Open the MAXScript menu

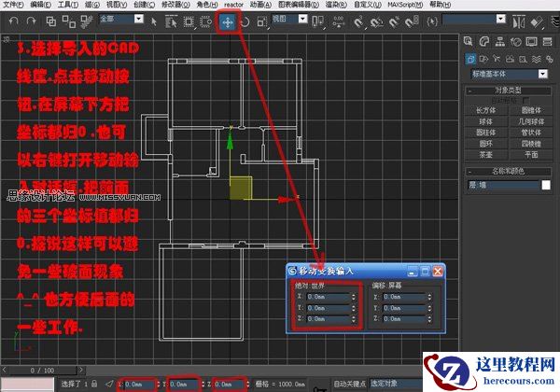[x=405, y=5]
